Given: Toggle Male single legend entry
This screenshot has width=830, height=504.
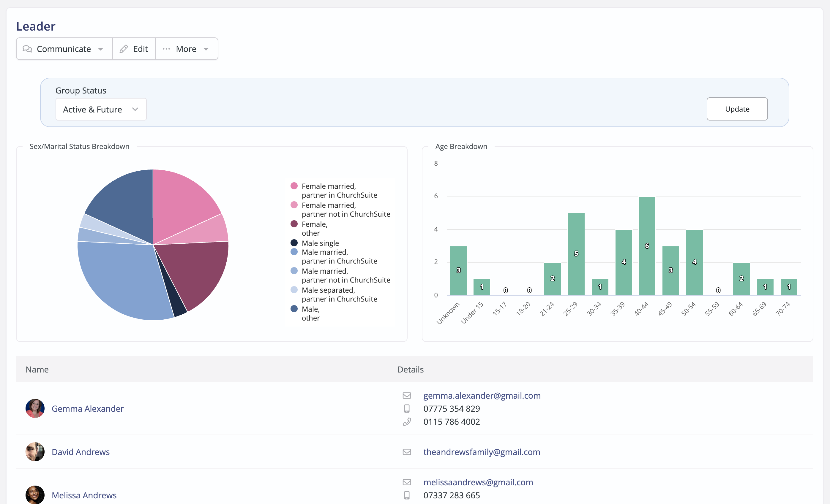Looking at the screenshot, I should (320, 243).
